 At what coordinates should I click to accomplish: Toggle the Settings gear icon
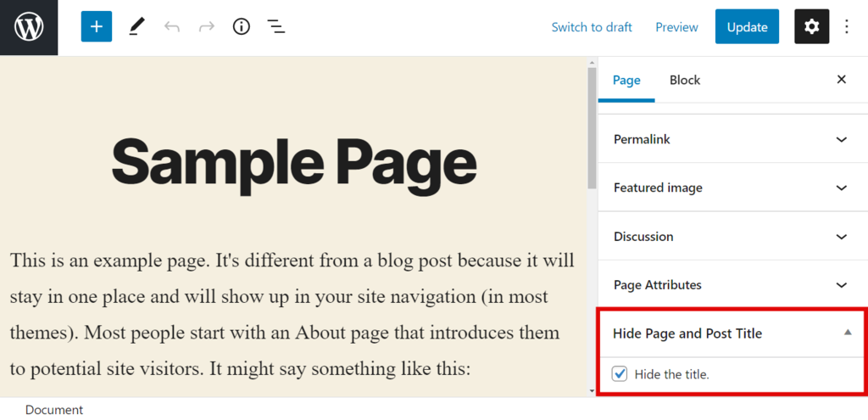click(811, 27)
